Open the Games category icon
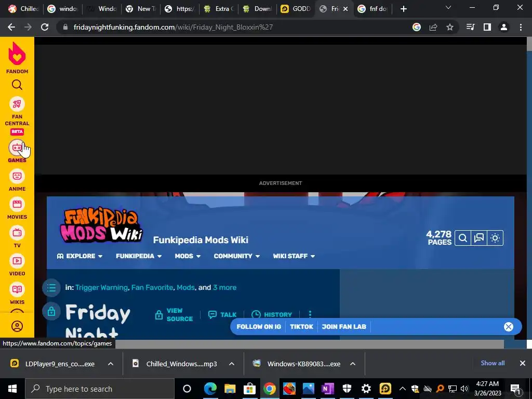532x399 pixels. [17, 148]
